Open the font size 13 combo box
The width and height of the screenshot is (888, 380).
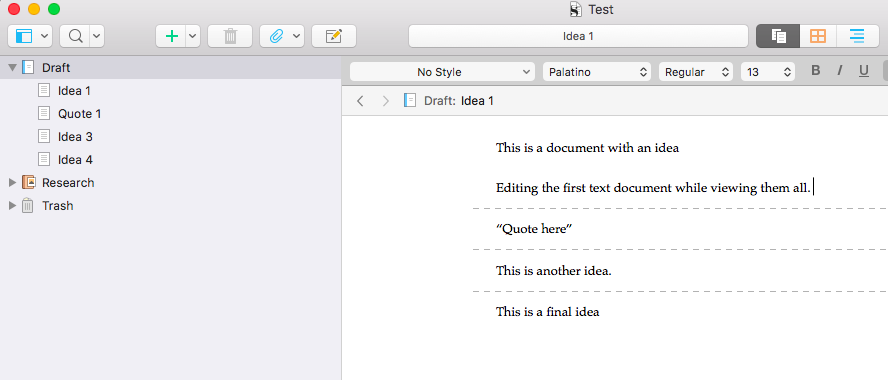[x=768, y=72]
